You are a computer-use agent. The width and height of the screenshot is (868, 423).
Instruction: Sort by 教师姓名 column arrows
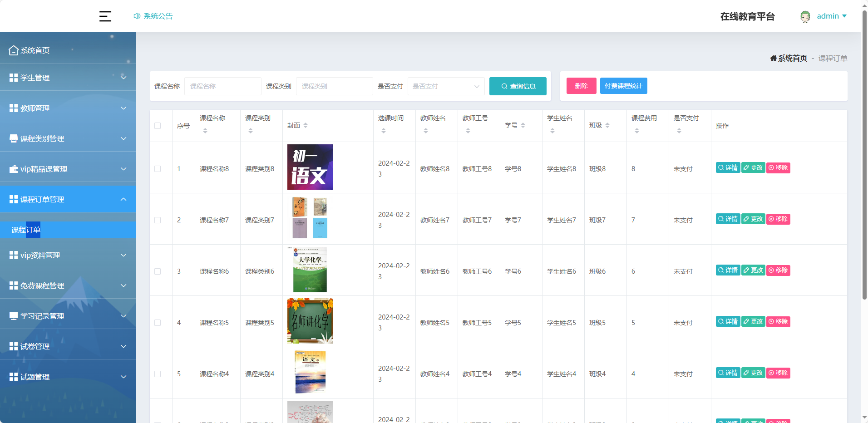point(426,131)
